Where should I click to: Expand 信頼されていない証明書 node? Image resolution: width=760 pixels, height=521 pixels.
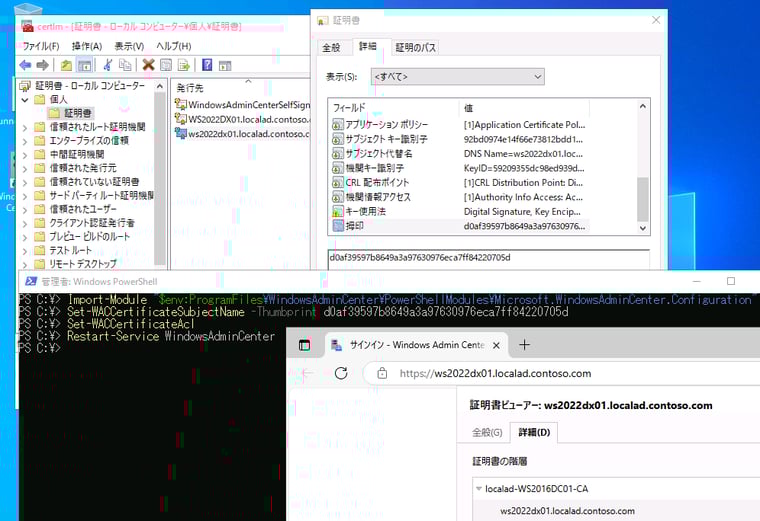point(25,182)
